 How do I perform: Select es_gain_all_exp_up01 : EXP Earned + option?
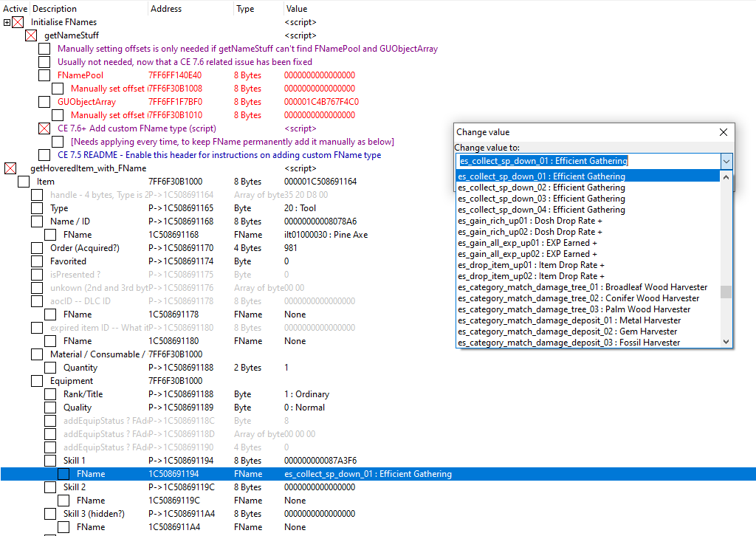coord(588,243)
